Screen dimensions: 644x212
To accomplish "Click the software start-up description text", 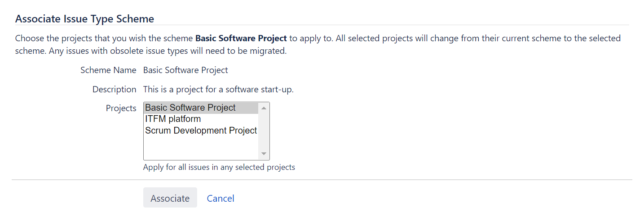I will click(218, 90).
